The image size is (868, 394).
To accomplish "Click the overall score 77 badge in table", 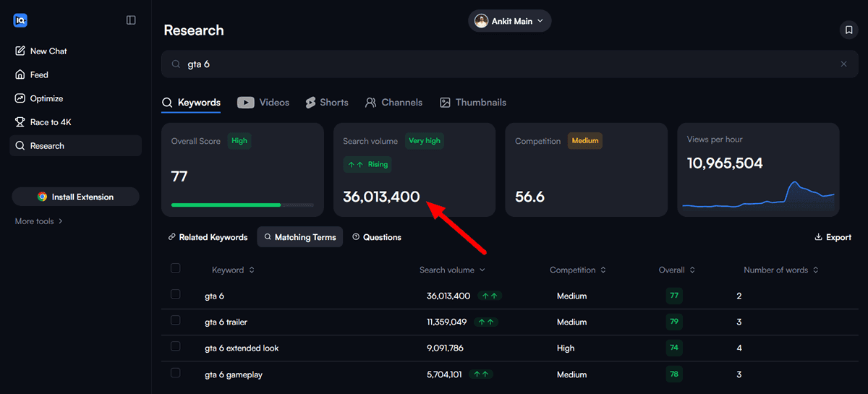I will tap(674, 296).
